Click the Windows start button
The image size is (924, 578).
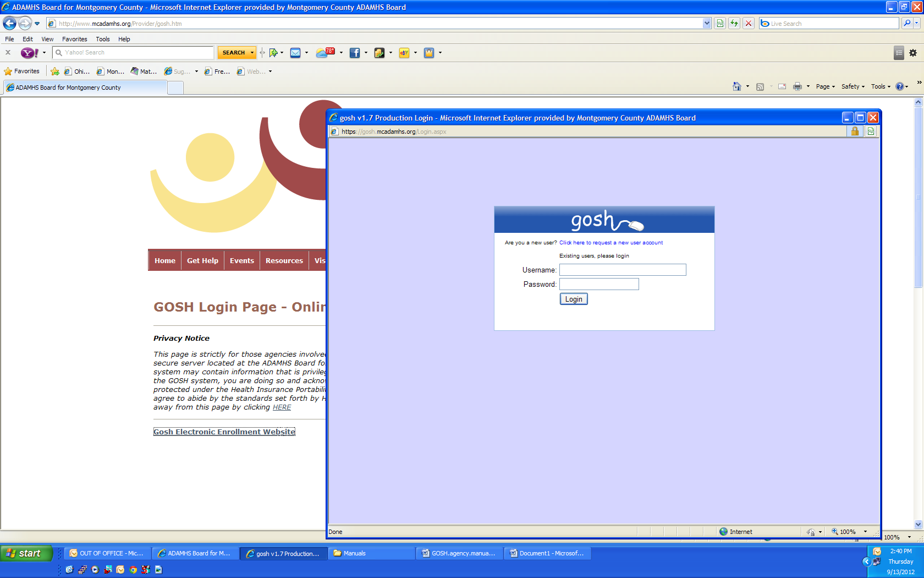coord(26,553)
